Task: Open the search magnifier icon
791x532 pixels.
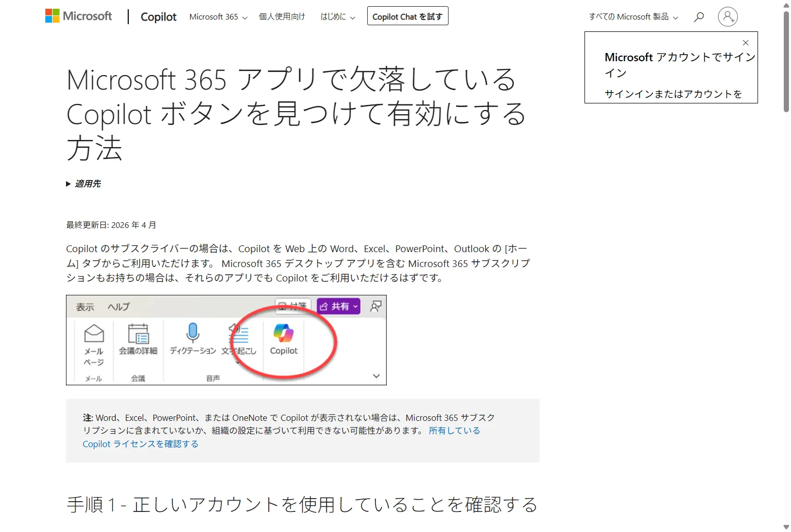Action: [x=699, y=16]
